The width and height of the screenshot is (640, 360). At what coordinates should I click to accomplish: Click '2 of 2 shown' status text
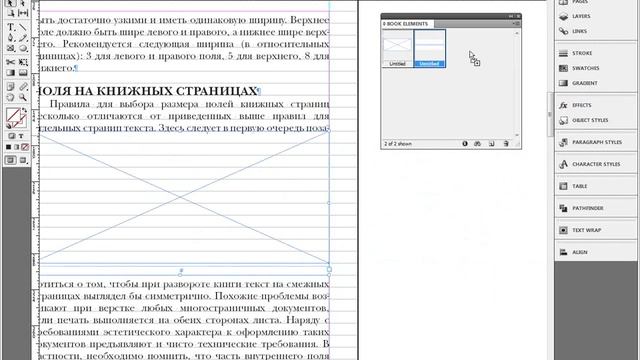pyautogui.click(x=398, y=144)
